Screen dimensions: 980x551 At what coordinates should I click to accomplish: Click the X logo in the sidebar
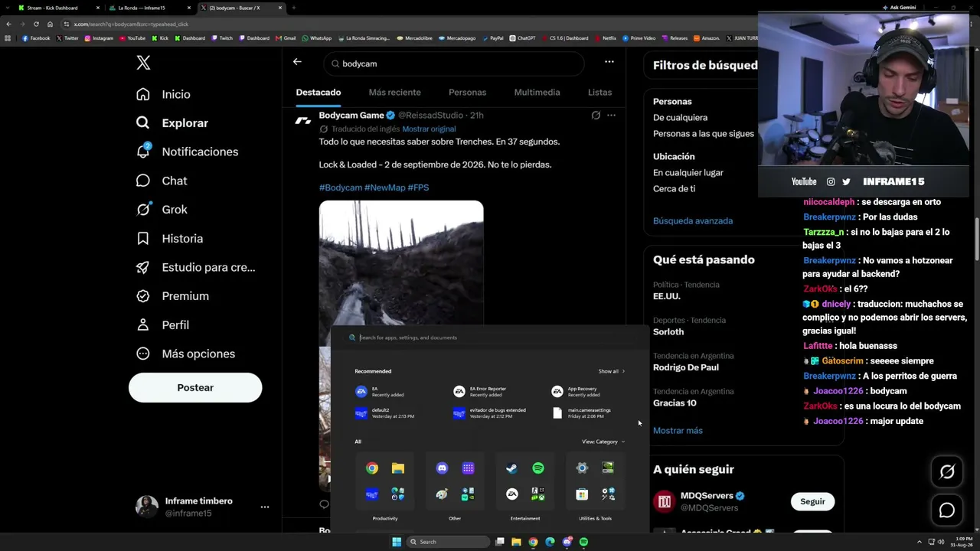[143, 63]
